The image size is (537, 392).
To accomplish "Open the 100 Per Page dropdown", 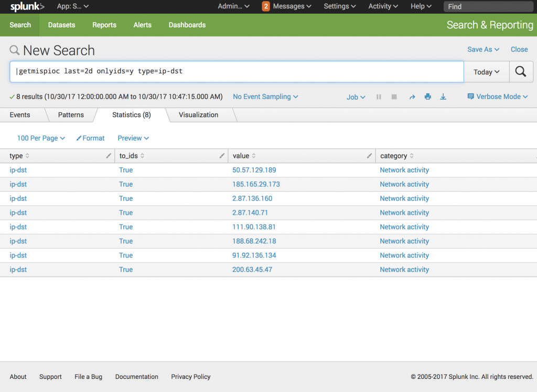I will click(x=41, y=138).
